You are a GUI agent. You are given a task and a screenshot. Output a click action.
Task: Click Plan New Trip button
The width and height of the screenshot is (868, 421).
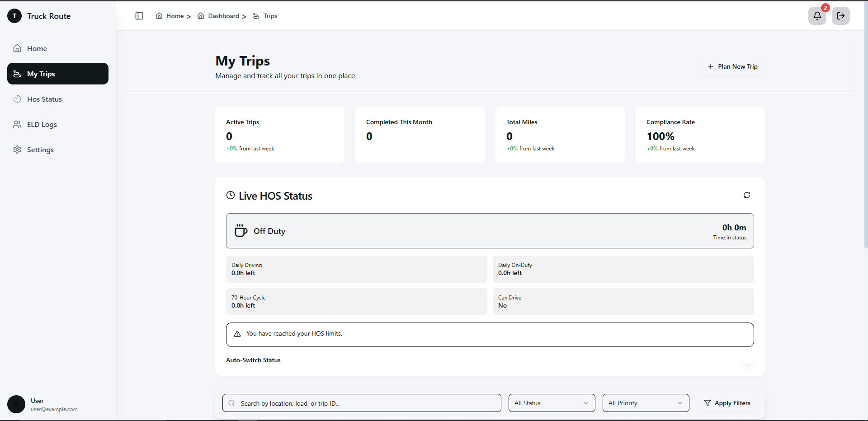[732, 66]
